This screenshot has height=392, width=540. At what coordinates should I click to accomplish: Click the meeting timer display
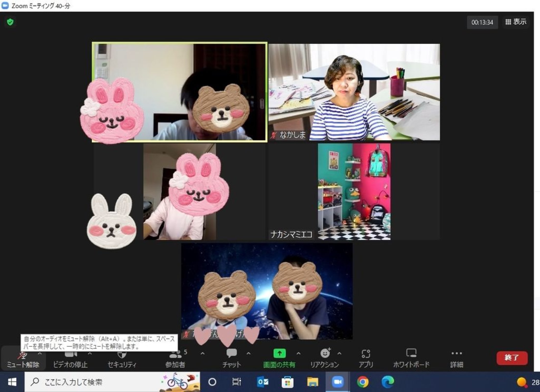[x=482, y=23]
